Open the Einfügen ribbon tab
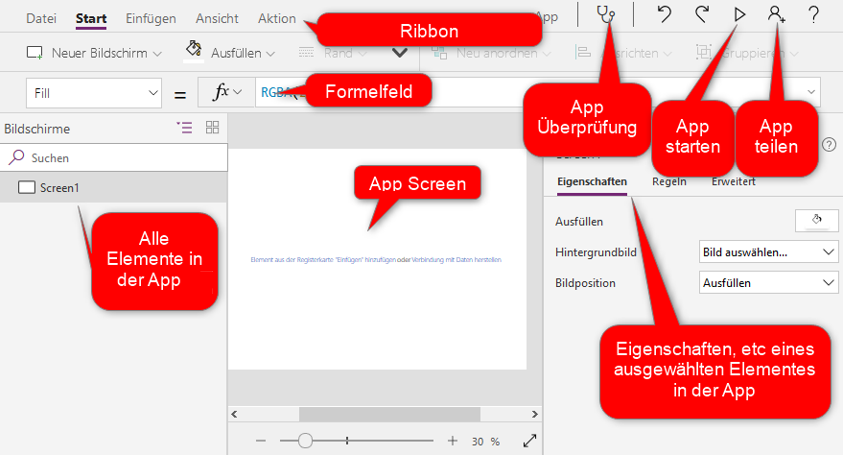The height and width of the screenshot is (455, 848). point(151,18)
